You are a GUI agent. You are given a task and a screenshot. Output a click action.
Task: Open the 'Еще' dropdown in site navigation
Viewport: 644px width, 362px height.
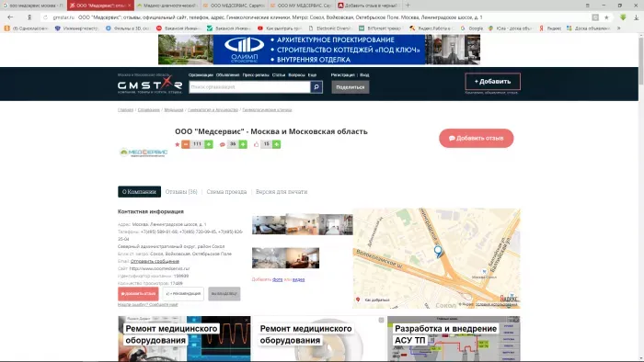pyautogui.click(x=312, y=75)
